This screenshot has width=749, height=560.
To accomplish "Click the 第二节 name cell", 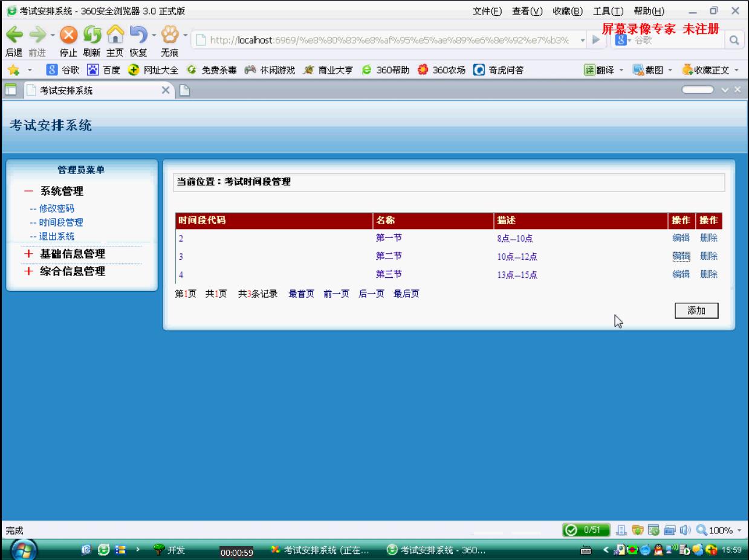I will (389, 256).
